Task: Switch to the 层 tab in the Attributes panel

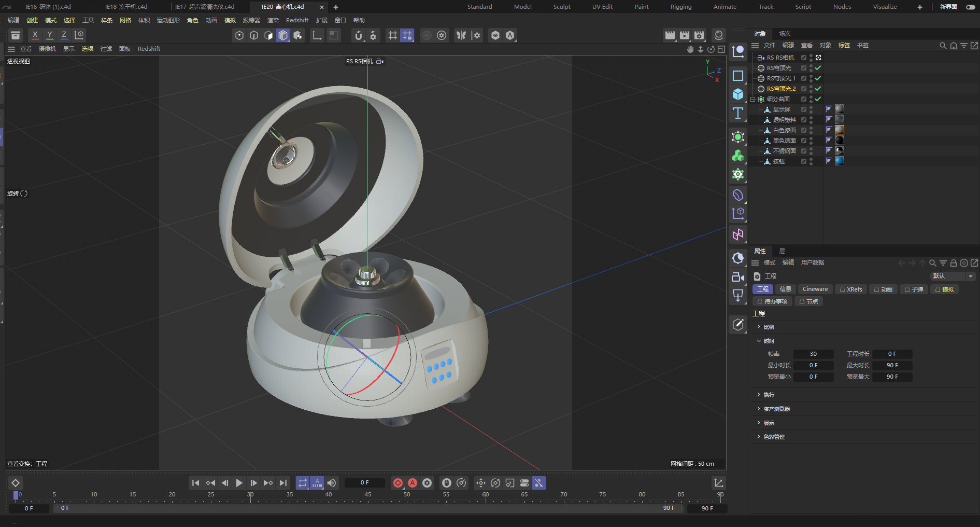Action: point(782,251)
